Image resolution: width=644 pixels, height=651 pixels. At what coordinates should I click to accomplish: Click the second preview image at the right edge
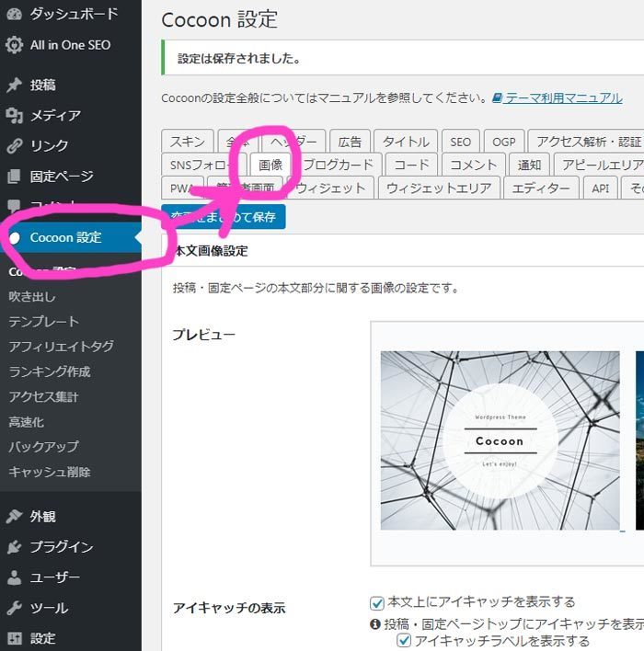pyautogui.click(x=639, y=440)
